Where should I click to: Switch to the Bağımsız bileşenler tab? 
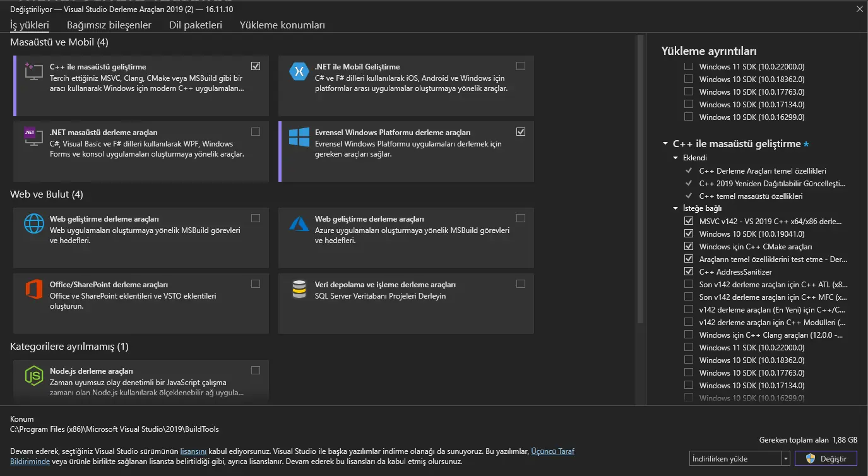click(x=109, y=25)
